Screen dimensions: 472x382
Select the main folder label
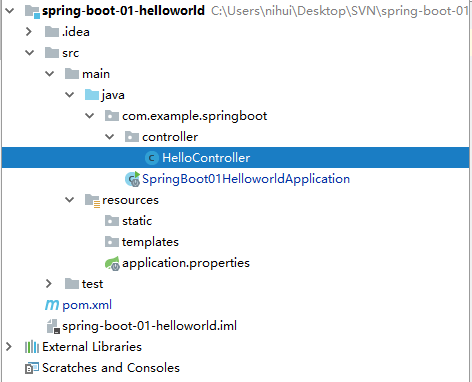pyautogui.click(x=96, y=74)
